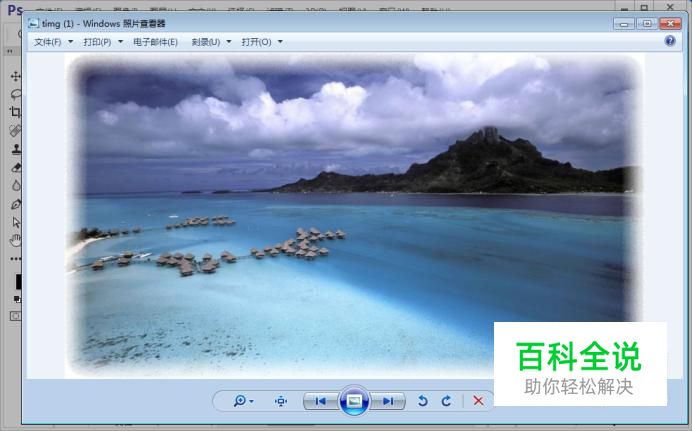Select the Healing Brush bandage tool in Photoshop
This screenshot has width=692, height=431.
[x=15, y=131]
